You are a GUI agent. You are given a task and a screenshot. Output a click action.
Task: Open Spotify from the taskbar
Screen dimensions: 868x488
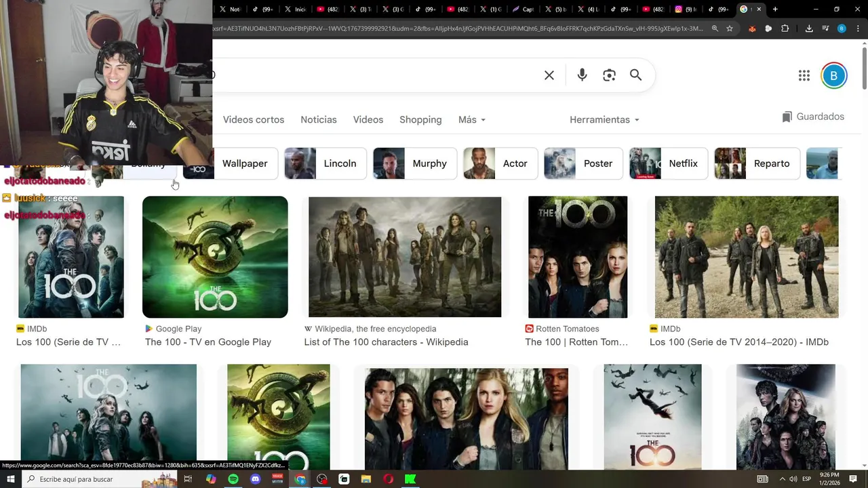(233, 479)
